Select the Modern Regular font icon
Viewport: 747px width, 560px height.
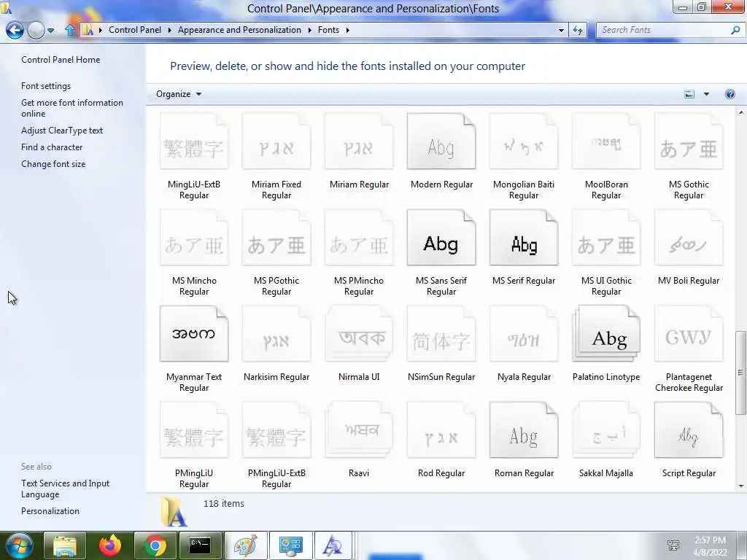(441, 141)
